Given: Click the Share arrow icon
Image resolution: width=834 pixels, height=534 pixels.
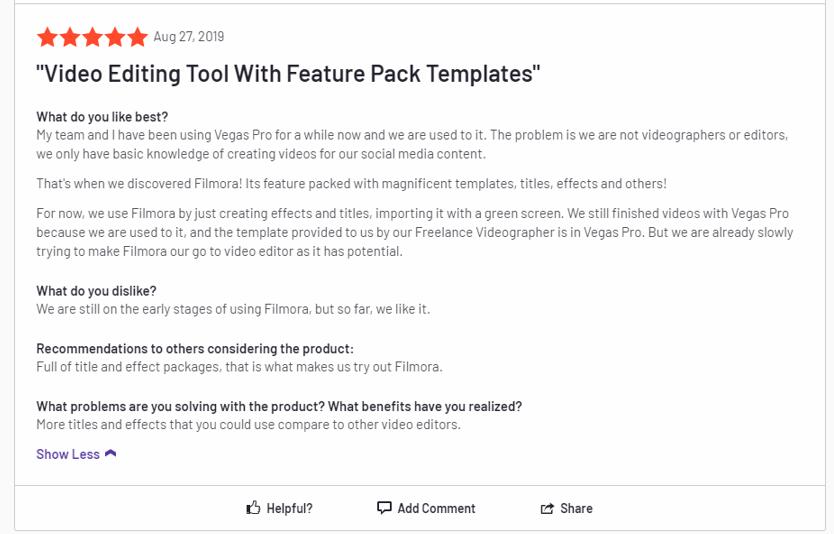Looking at the screenshot, I should point(547,508).
